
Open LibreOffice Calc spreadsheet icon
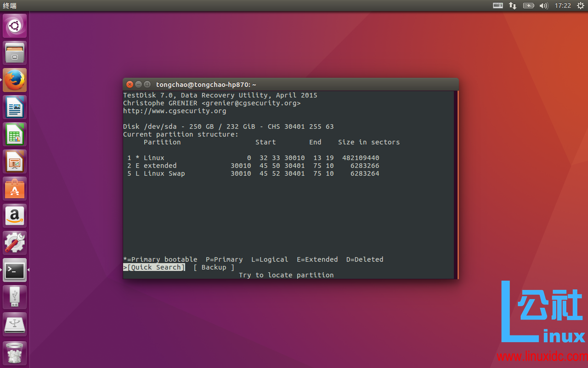(15, 134)
